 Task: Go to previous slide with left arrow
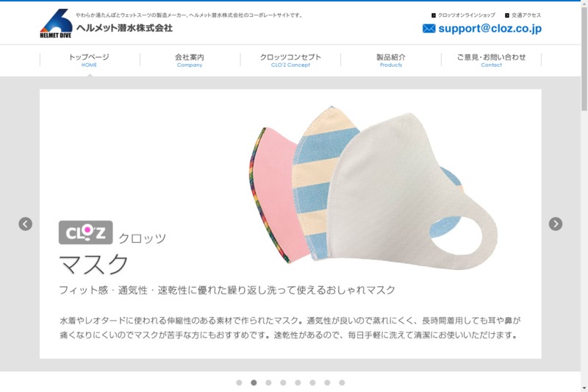click(26, 224)
